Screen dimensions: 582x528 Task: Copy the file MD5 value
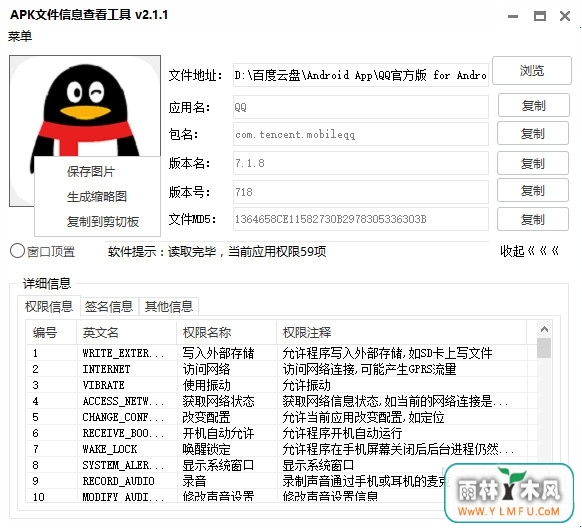click(533, 219)
